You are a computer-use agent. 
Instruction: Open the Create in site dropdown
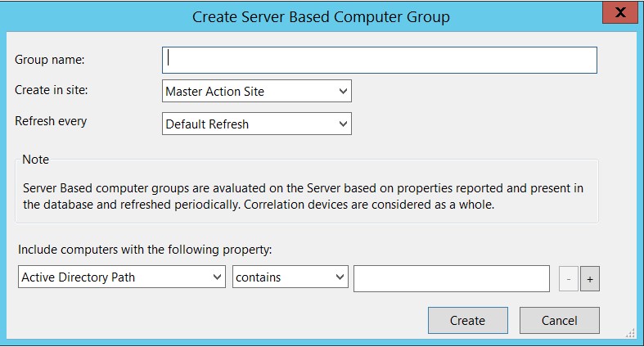tap(257, 92)
